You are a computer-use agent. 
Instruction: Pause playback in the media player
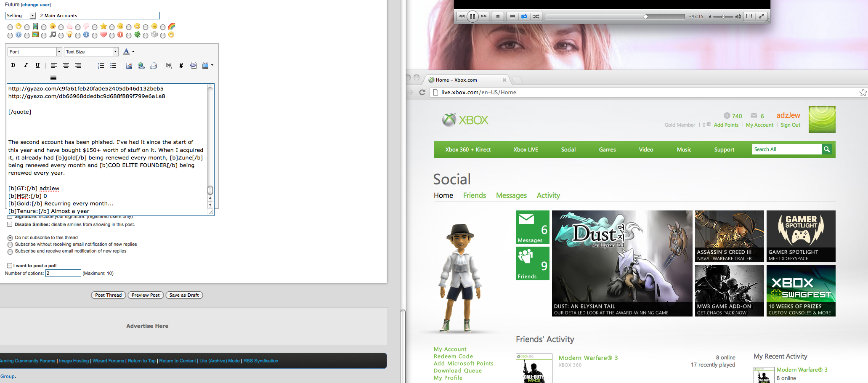tap(472, 16)
